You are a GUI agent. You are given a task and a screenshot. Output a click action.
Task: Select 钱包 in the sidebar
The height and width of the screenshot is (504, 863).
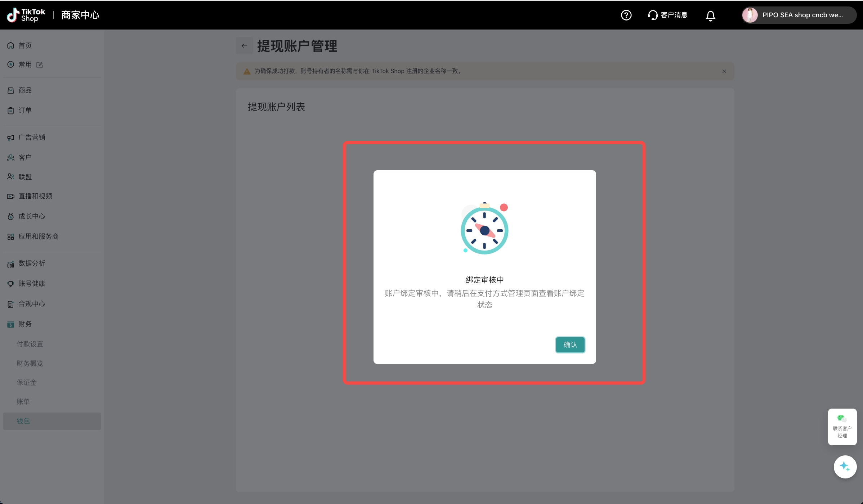(x=23, y=421)
